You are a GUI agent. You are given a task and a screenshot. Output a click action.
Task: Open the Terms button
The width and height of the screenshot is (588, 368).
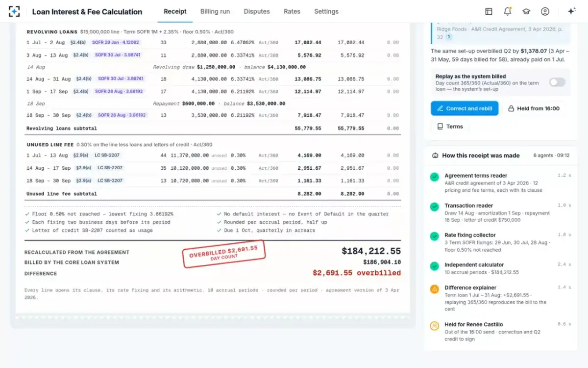[449, 127]
